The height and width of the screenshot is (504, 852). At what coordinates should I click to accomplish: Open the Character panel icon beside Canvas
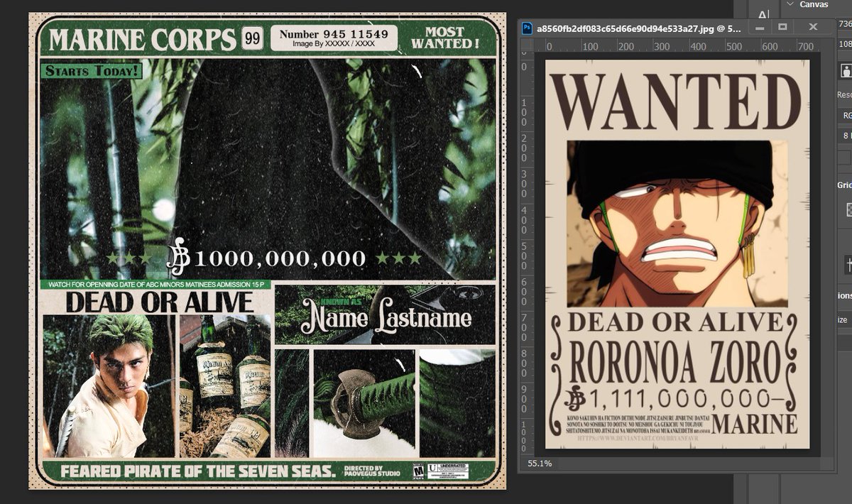(764, 14)
